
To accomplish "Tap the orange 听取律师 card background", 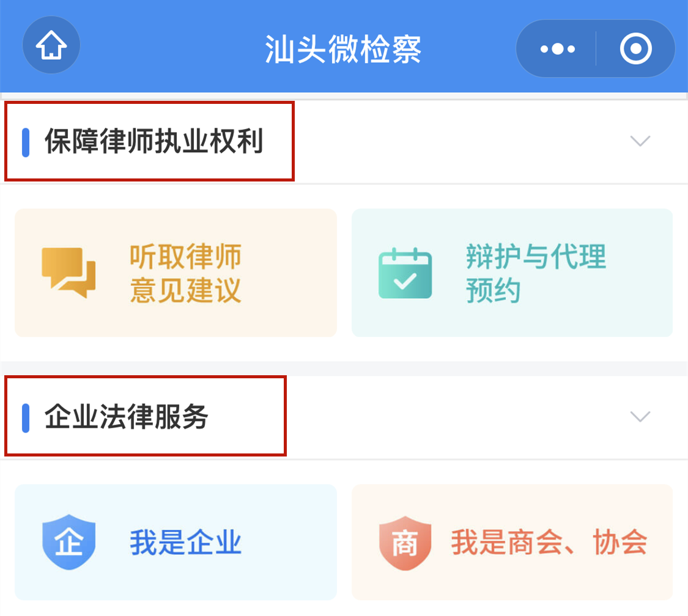I will [x=176, y=273].
